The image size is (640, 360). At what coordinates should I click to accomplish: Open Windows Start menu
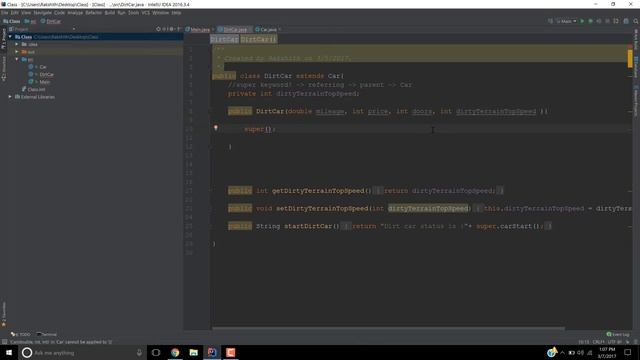pyautogui.click(x=9, y=352)
